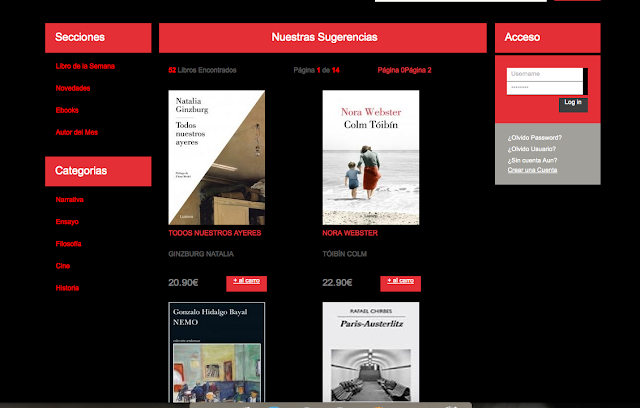
Task: Click the Acceso panel header
Action: coord(548,38)
